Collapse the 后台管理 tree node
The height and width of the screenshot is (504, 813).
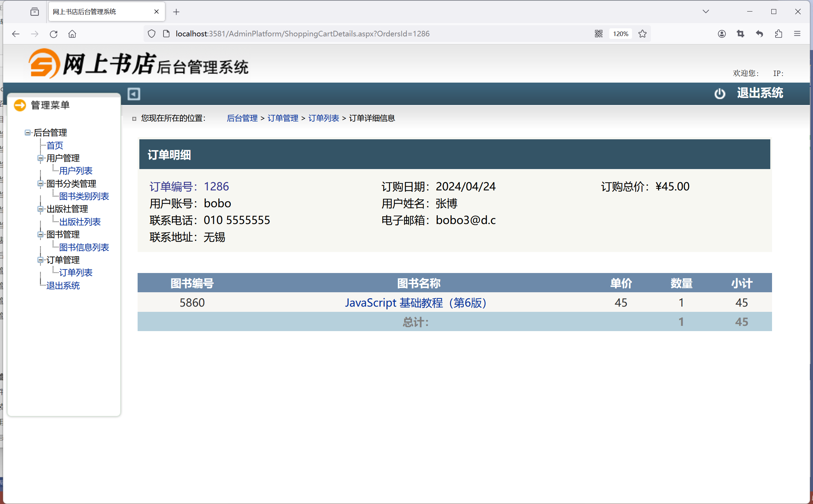click(x=27, y=133)
